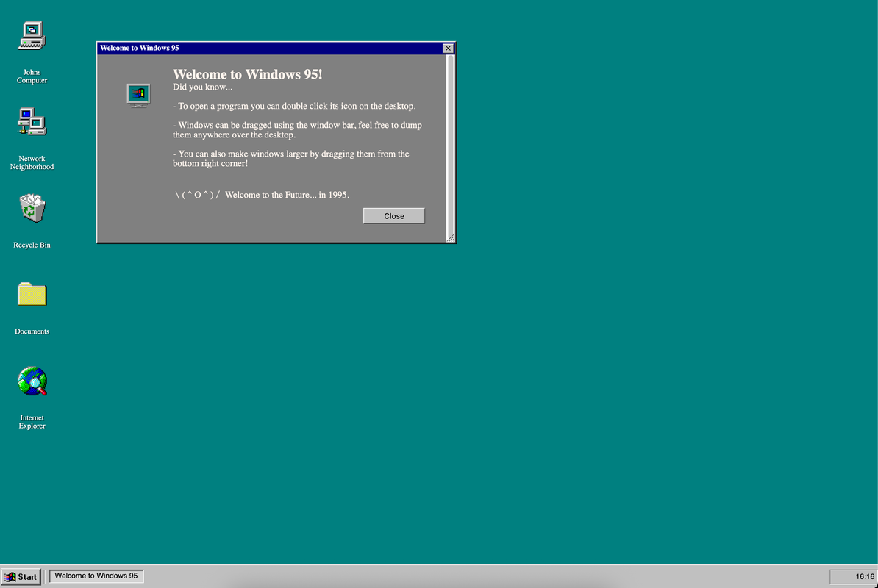
Task: Click the 16:16 clock in the tray
Action: pyautogui.click(x=865, y=576)
